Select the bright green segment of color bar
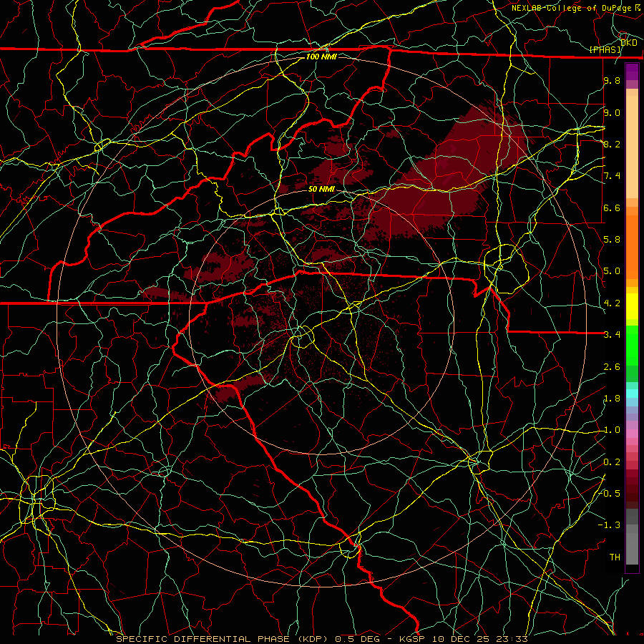 pos(632,346)
